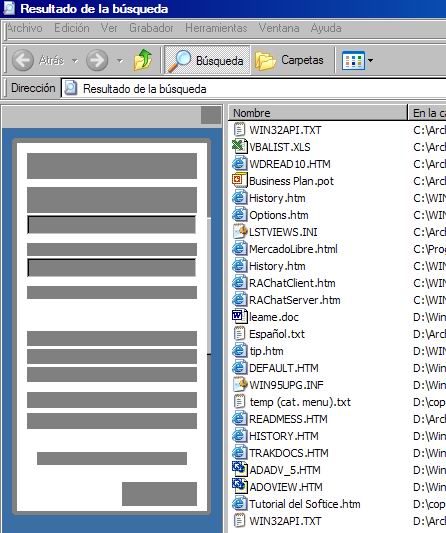Select the LSTVIEWS.INI settings file icon
The width and height of the screenshot is (446, 533).
click(240, 231)
